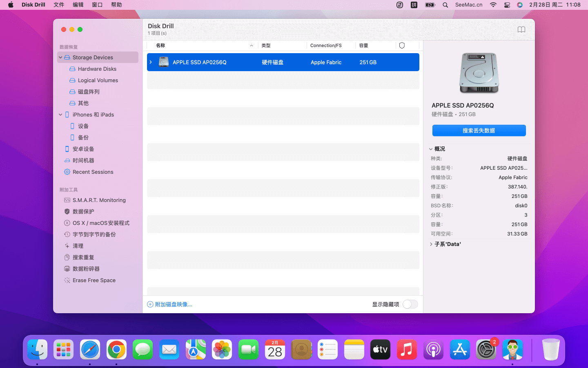Open Logical Volumes in sidebar
Image resolution: width=588 pixels, height=368 pixels.
[98, 80]
